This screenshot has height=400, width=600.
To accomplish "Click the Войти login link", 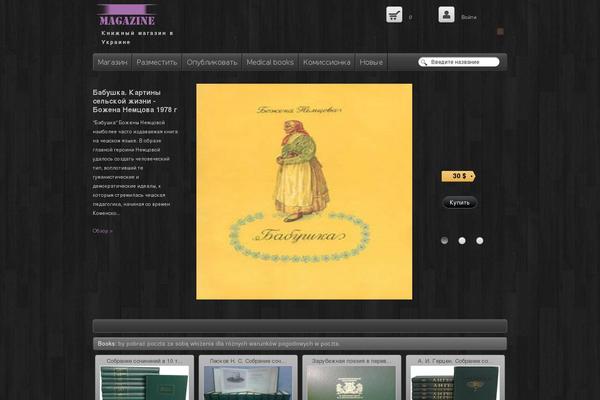I will (469, 17).
